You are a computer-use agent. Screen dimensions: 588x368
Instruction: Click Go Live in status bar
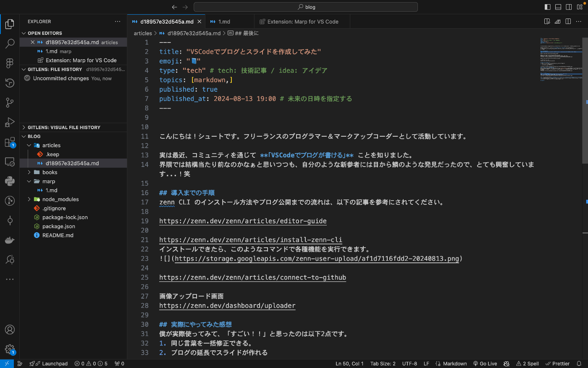(485, 364)
